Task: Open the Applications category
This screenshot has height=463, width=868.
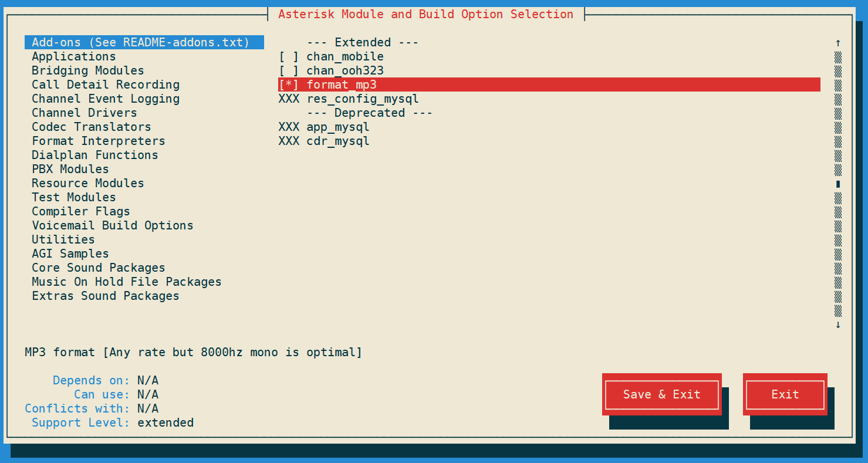Action: (x=74, y=56)
